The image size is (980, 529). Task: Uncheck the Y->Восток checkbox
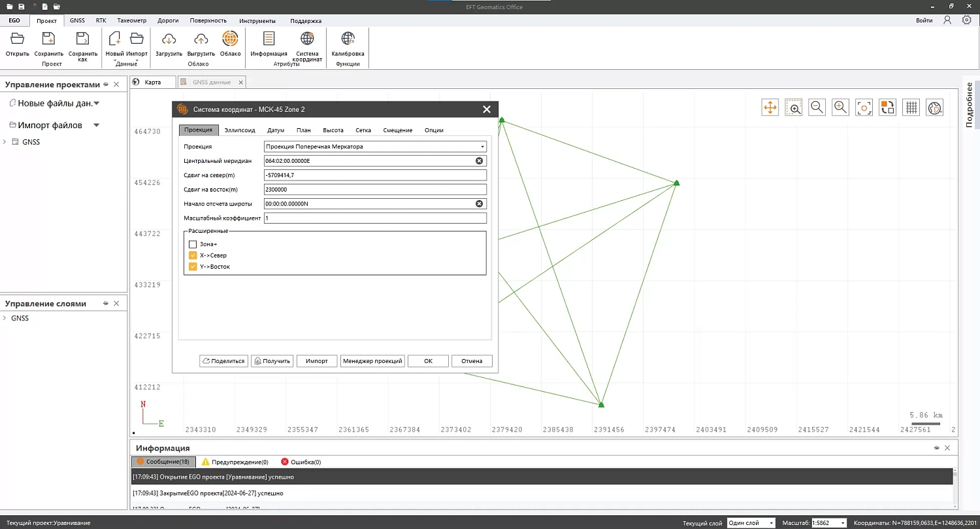click(x=193, y=267)
